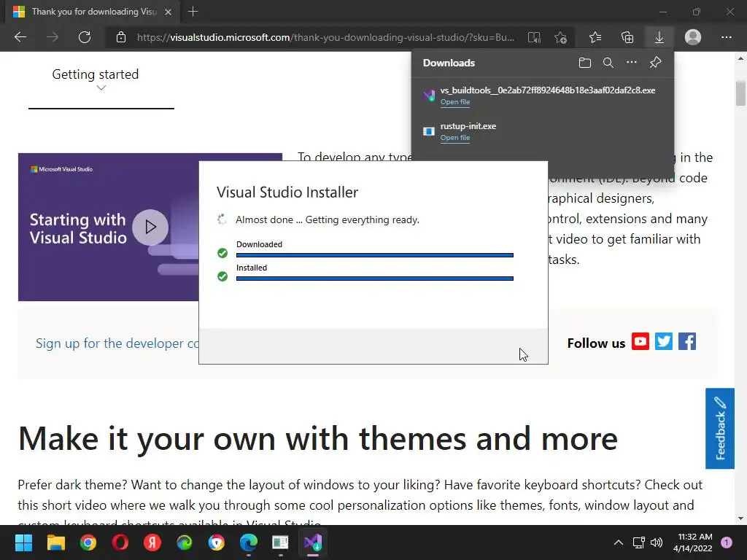The width and height of the screenshot is (747, 560).
Task: Toggle the Downloads toolbar button
Action: pos(659,37)
